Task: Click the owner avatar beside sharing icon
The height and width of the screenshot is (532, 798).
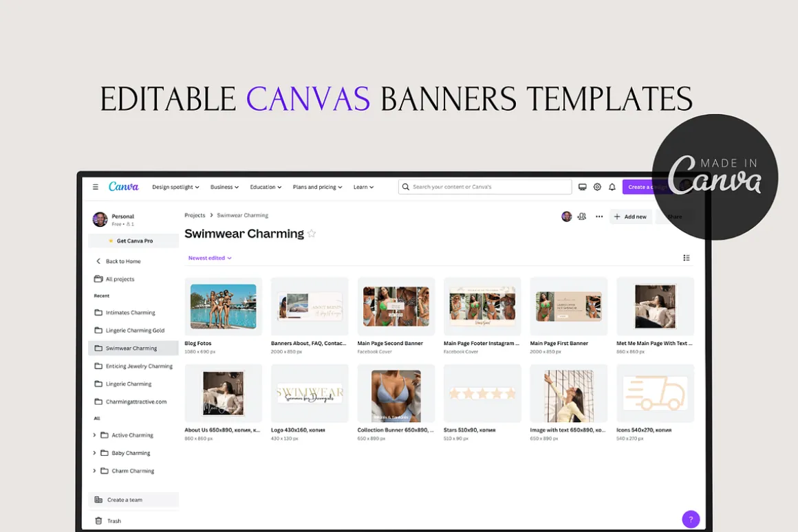Action: tap(566, 217)
